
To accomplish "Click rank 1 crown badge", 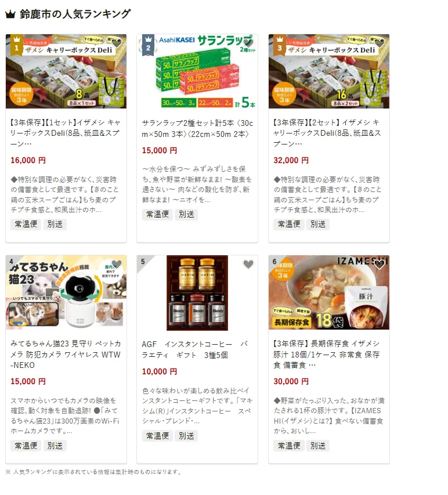I will tap(17, 45).
